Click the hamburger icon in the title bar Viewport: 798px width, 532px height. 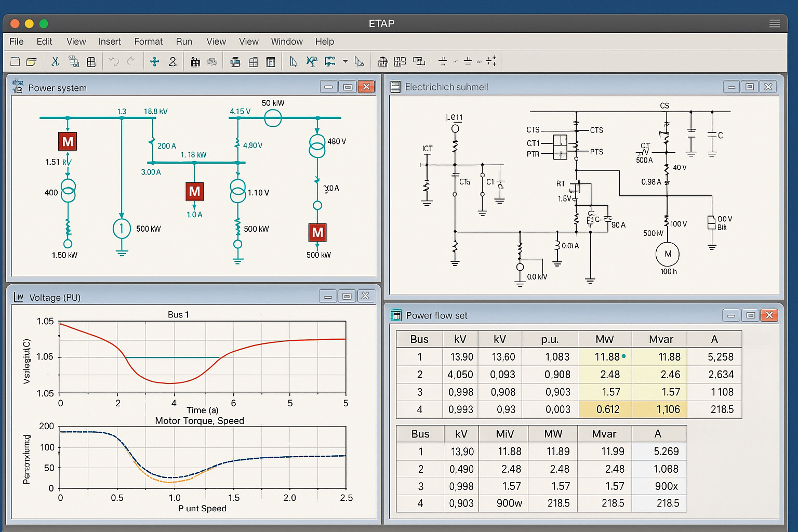[775, 23]
